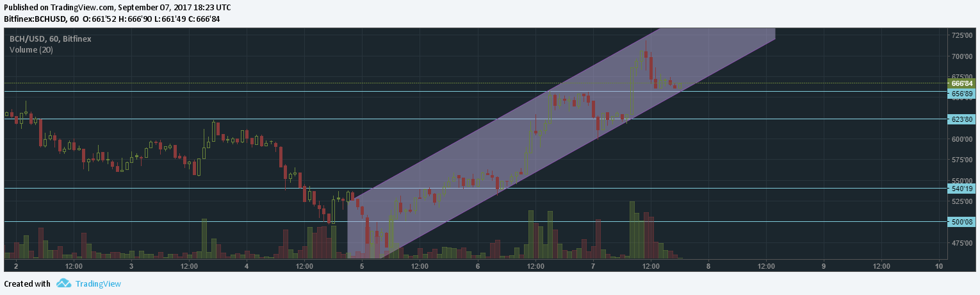Click the date 10 label on time axis
The height and width of the screenshot is (295, 980).
[939, 265]
